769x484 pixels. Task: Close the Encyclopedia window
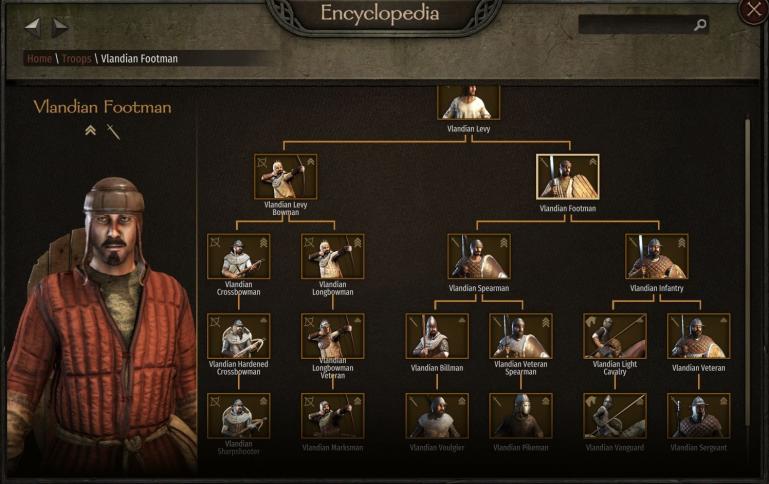pyautogui.click(x=753, y=10)
